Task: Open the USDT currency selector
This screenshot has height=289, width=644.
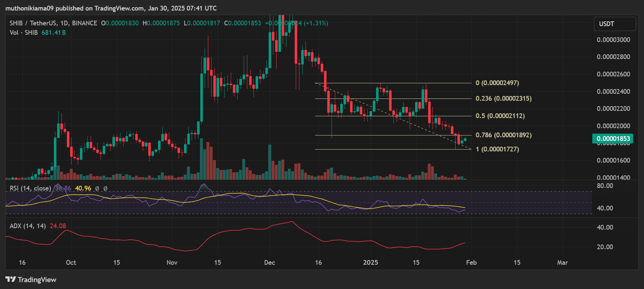Action: click(614, 24)
